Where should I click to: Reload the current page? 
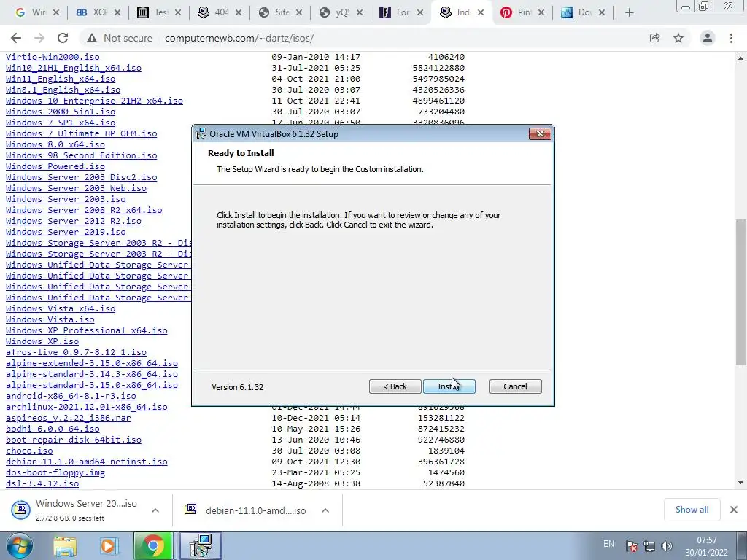click(63, 38)
